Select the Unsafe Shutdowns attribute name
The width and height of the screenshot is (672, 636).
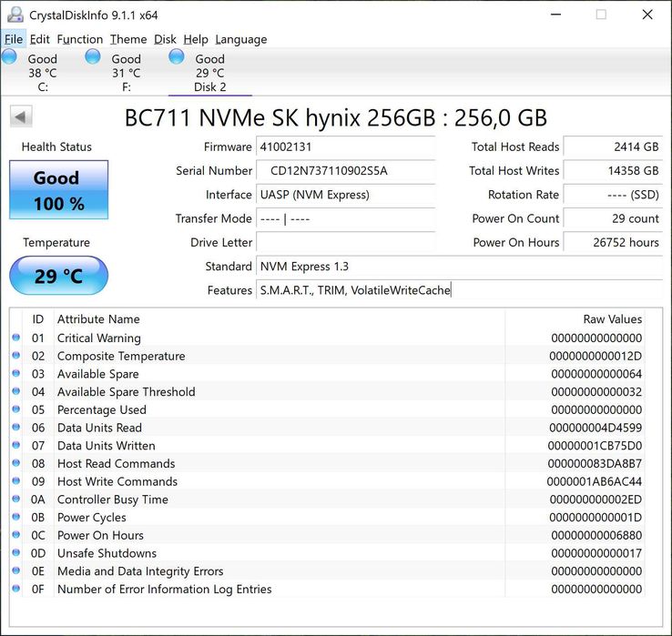click(107, 553)
